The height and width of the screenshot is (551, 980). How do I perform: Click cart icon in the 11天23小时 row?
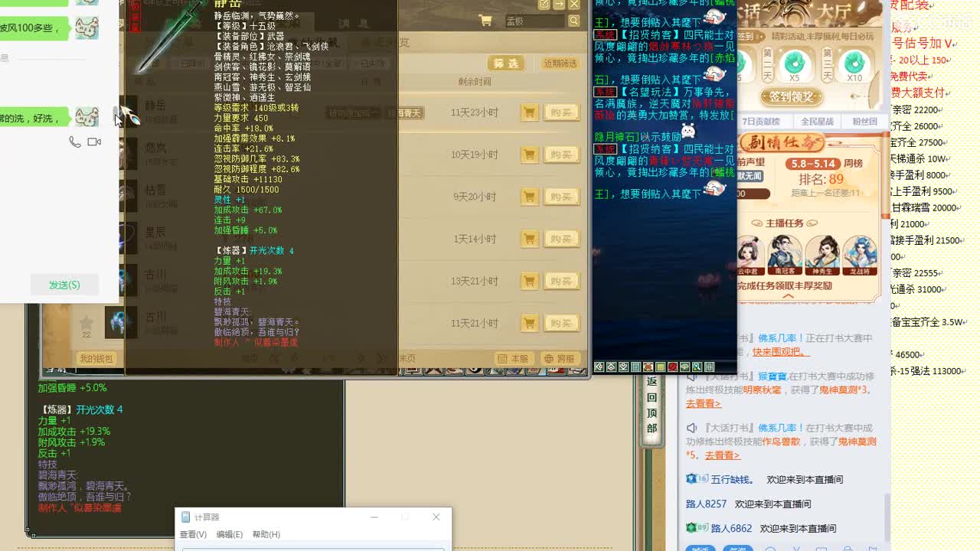(x=529, y=112)
